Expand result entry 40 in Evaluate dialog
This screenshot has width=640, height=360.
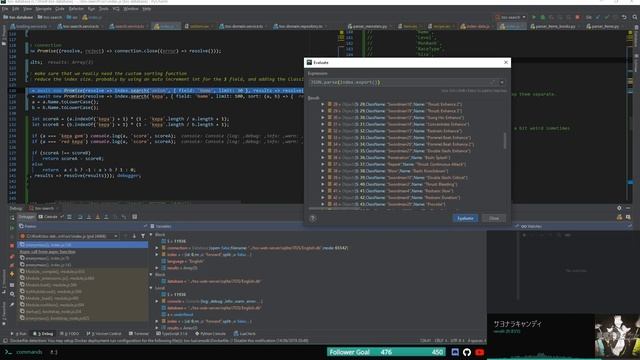(x=322, y=184)
